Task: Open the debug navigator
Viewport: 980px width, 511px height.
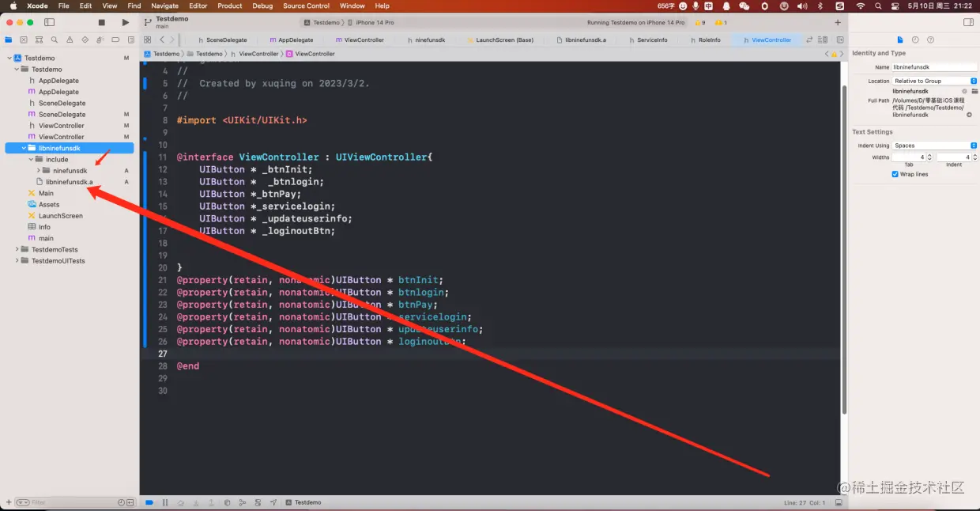Action: [100, 40]
